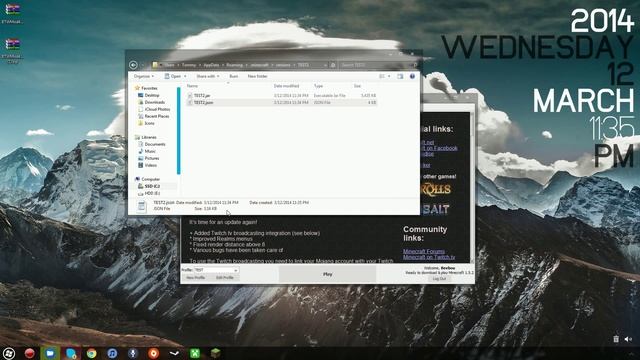Open the Profile dropdown in Minecraft launcher
Image resolution: width=640 pixels, height=360 pixels.
(x=216, y=270)
